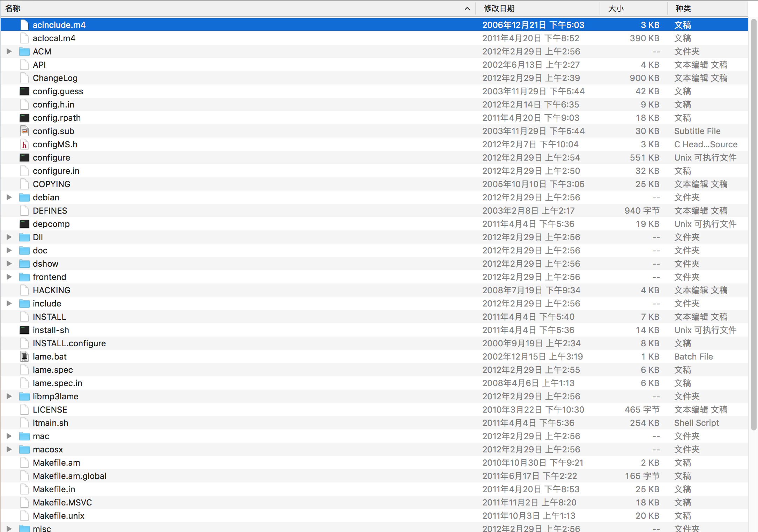This screenshot has width=758, height=532.
Task: Click the dshow folder icon
Action: point(24,264)
